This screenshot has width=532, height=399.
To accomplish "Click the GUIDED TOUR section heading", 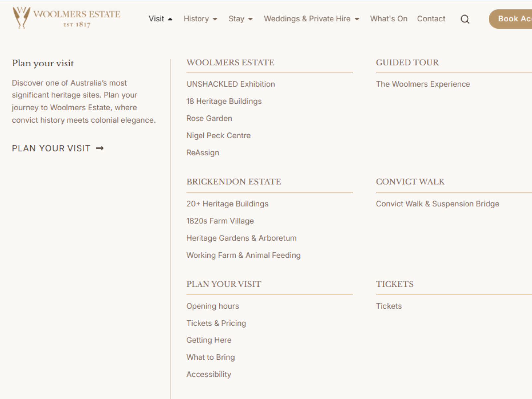I will 407,62.
